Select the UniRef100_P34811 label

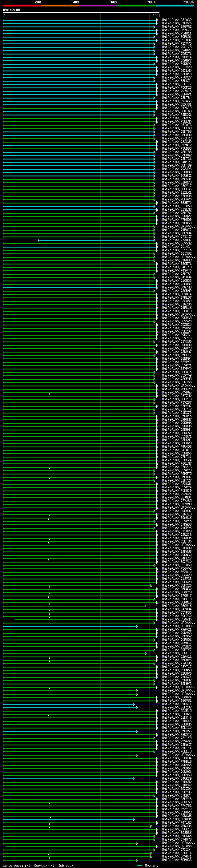coord(177,33)
